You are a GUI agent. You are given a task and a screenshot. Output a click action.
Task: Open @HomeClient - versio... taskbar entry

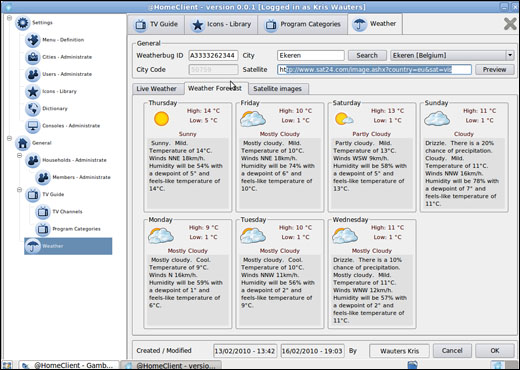point(171,365)
